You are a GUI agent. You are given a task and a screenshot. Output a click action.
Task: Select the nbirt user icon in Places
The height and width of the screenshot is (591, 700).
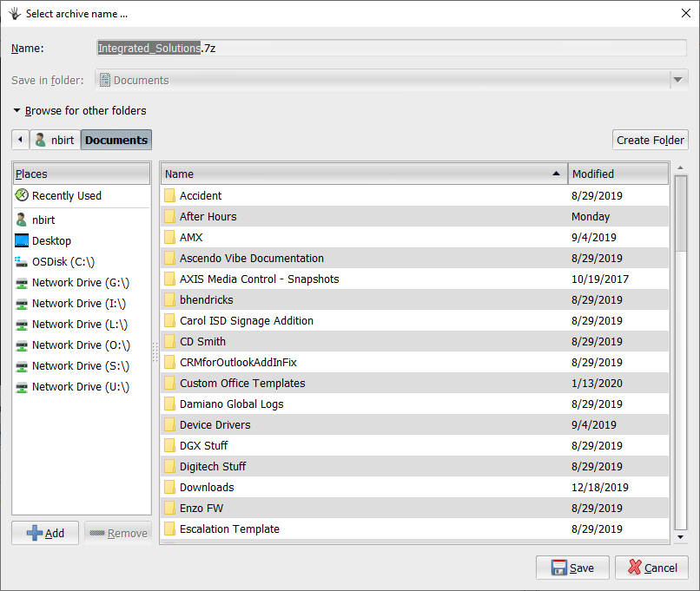tap(22, 220)
